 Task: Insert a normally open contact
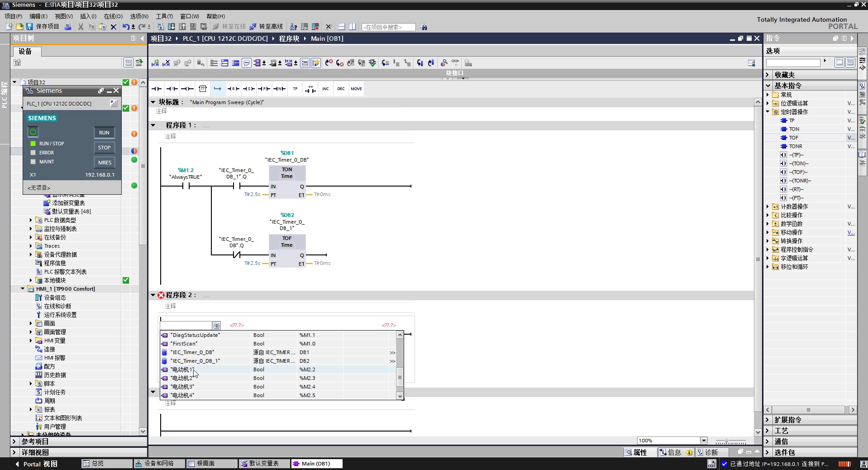[x=157, y=89]
